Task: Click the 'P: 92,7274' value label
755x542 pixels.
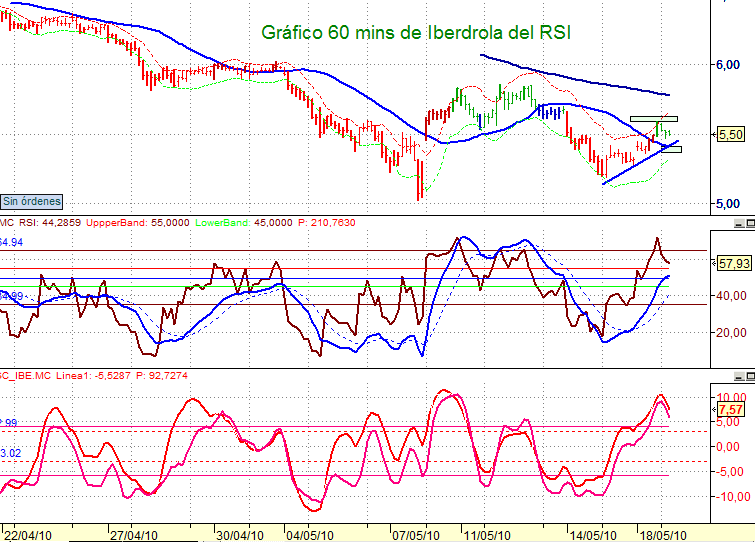Action: click(x=162, y=375)
